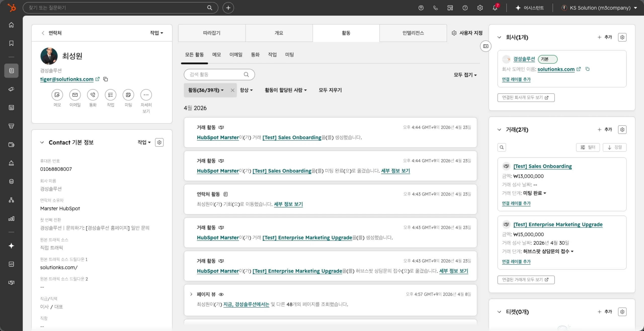
Task: Open tiger@solutionks.com email link
Action: click(67, 79)
